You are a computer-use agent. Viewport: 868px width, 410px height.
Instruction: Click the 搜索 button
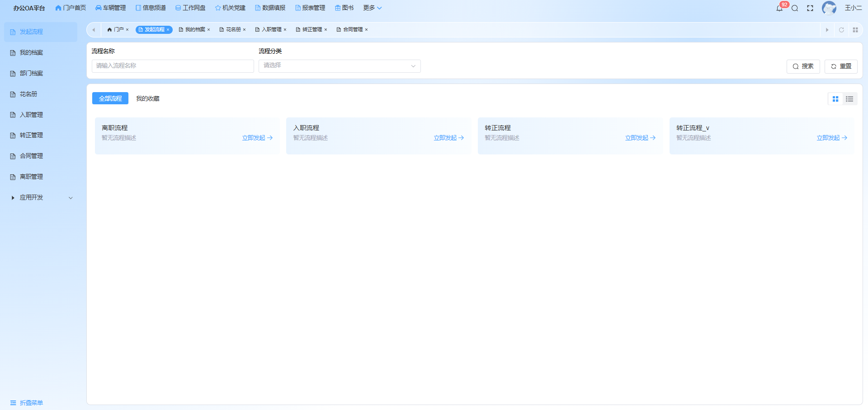(x=803, y=66)
